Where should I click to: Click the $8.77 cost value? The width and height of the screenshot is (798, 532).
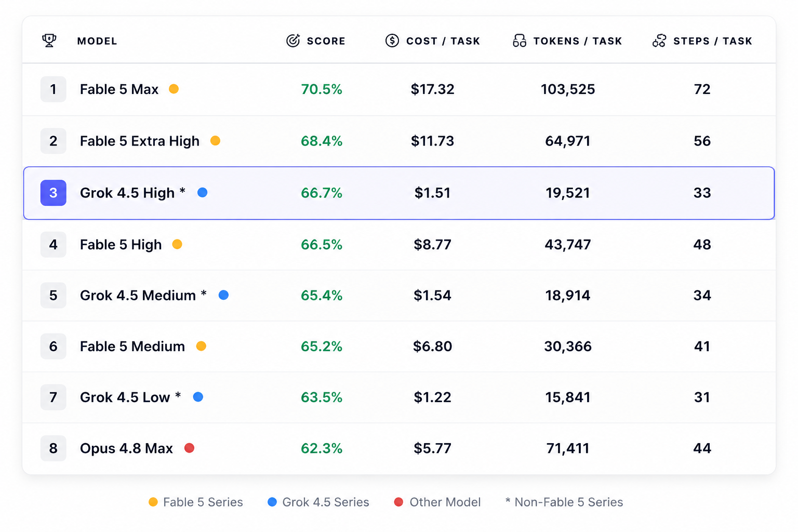point(433,245)
